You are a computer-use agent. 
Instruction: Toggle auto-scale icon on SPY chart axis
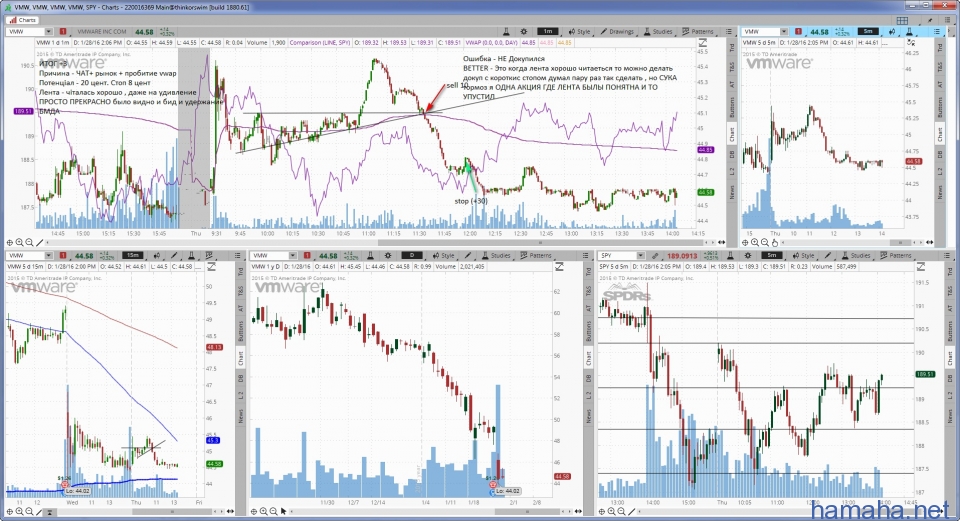point(921,267)
